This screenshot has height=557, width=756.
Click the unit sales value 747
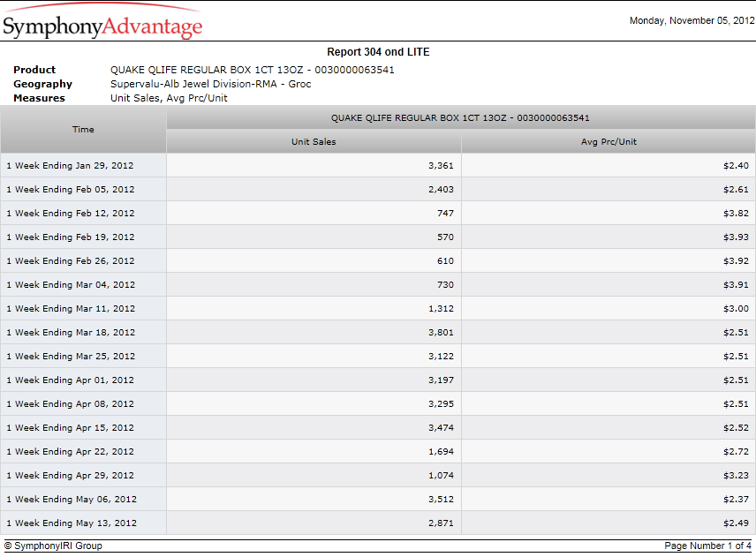[445, 214]
